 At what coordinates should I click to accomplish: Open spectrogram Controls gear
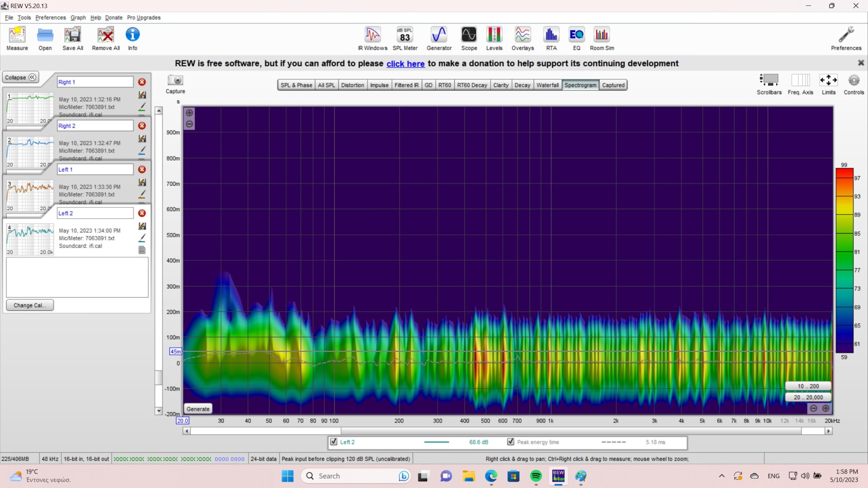[x=854, y=84]
